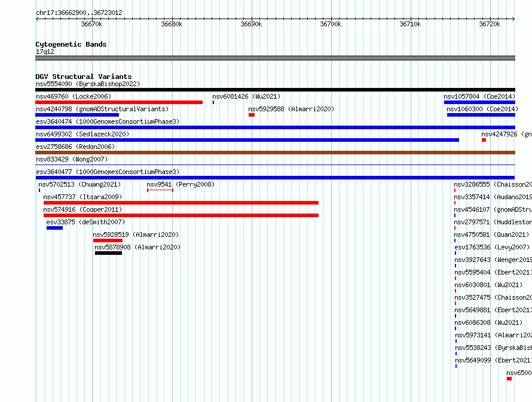This screenshot has height=402, width=532.
Task: Select the nsv9541 Perry2008 red bracket feature
Action: tap(160, 190)
